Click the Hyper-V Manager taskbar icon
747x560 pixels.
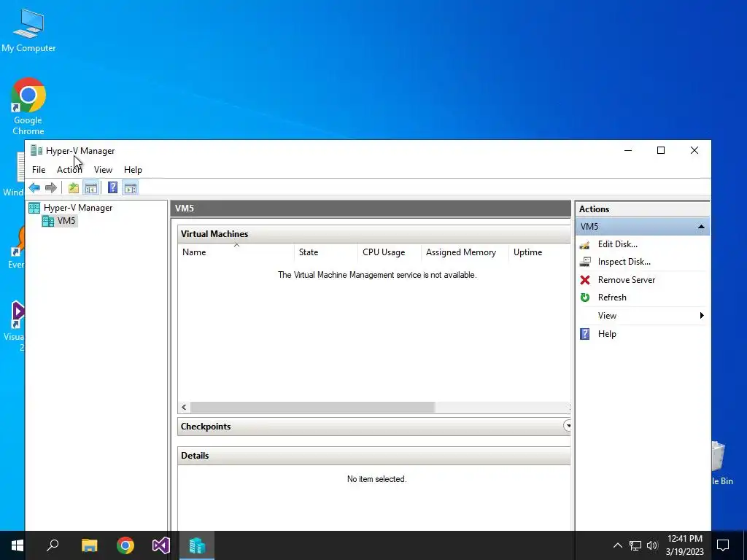pos(197,545)
